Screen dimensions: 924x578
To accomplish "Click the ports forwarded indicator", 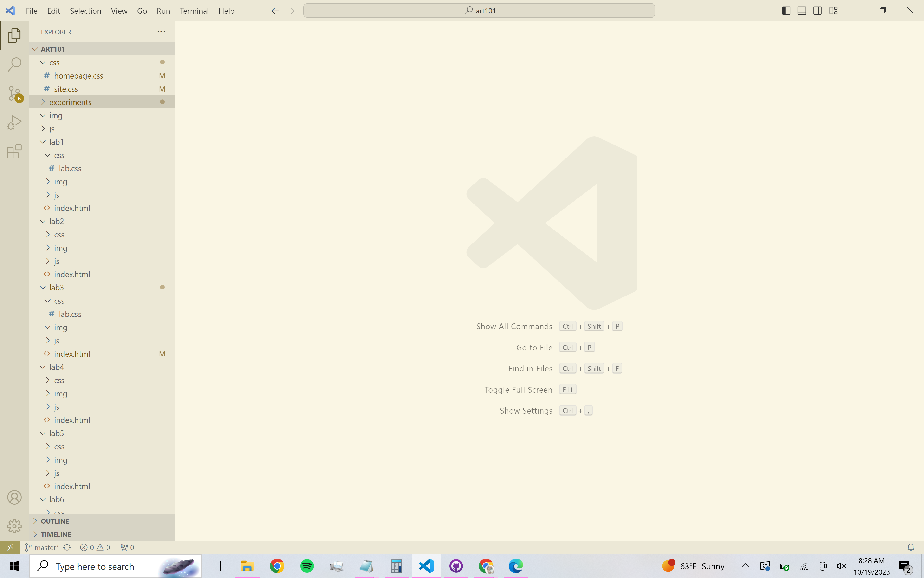I will click(127, 547).
